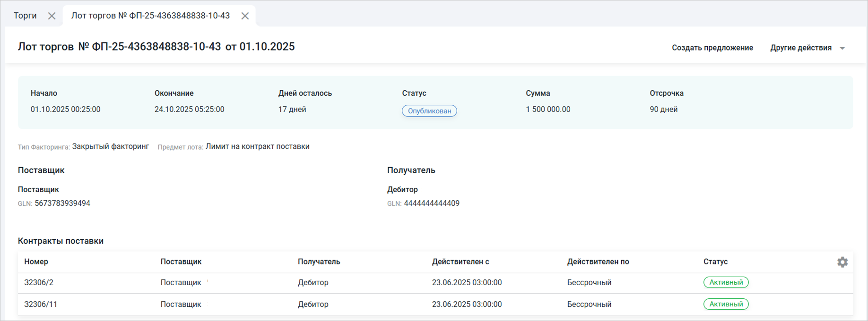Sort by Действителен по column header
Image resolution: width=868 pixels, height=321 pixels.
coord(598,262)
